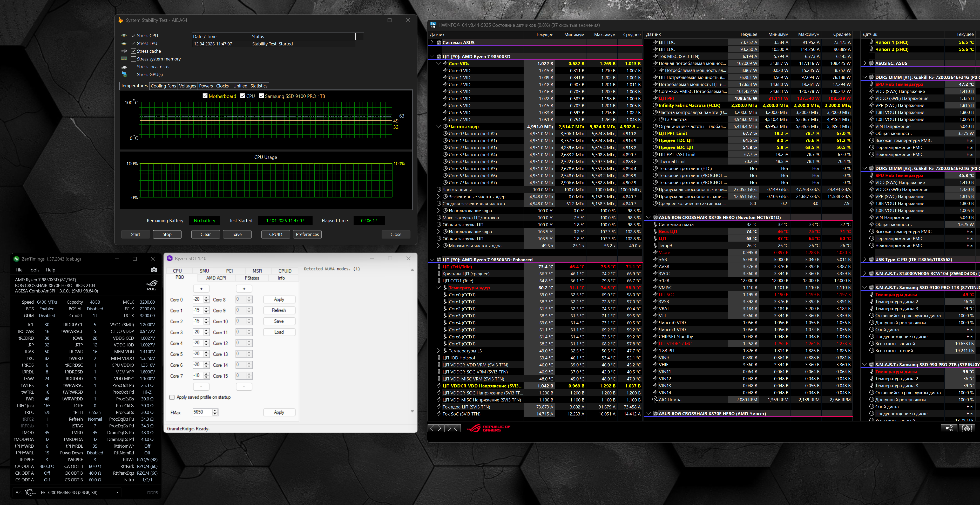Click Refresh in Ryzen SDT
Screen dimensions: 980x505
(279, 310)
